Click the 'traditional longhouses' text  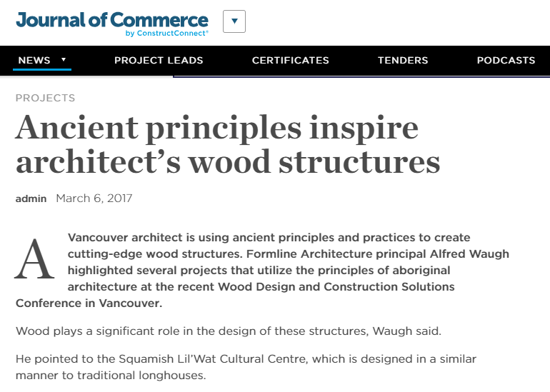(146, 375)
